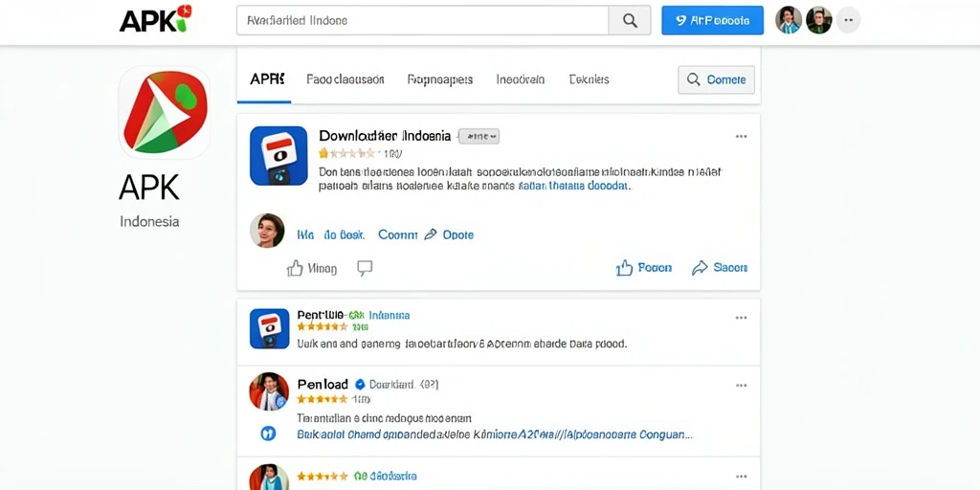Click the blue thumbs-up like button
The height and width of the screenshot is (490, 980).
tap(644, 268)
